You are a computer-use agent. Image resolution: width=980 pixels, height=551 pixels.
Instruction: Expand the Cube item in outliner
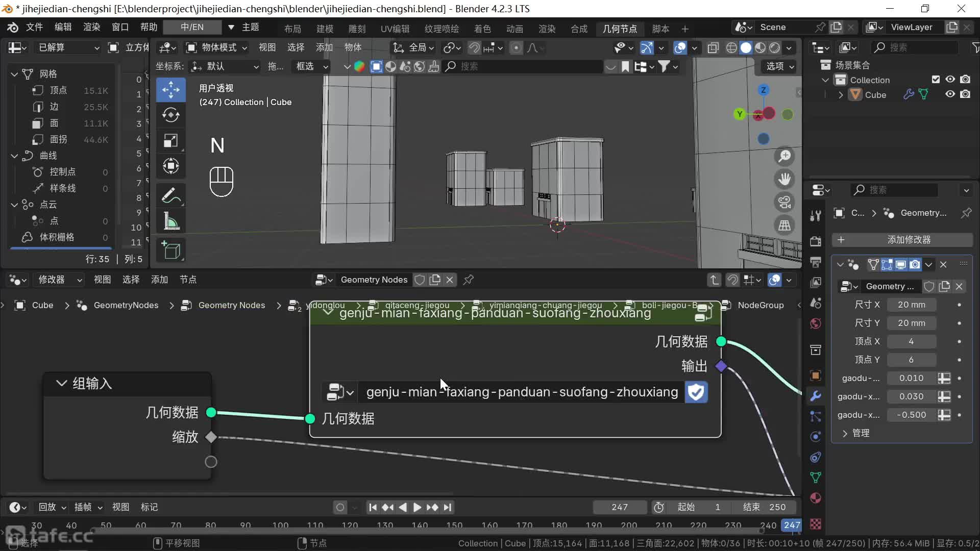tap(841, 95)
